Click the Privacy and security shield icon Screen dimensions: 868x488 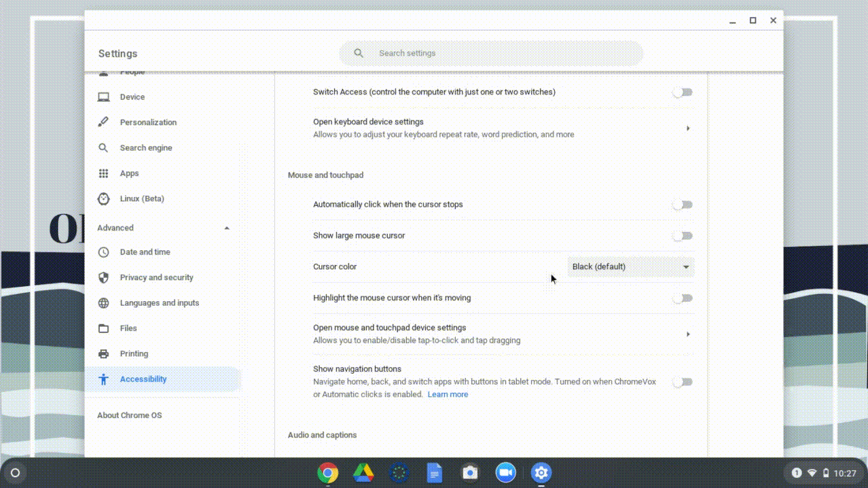(103, 277)
